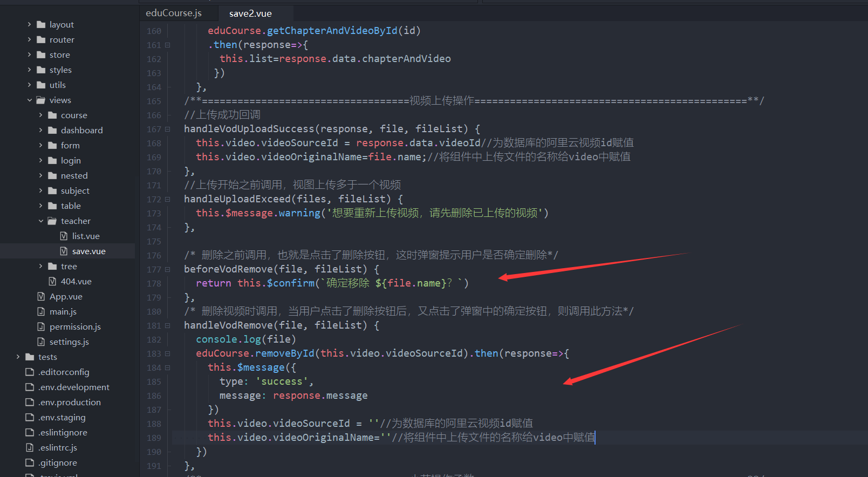Fold the removeById block at line 183
Screen dimensions: 868x477
[x=168, y=353]
